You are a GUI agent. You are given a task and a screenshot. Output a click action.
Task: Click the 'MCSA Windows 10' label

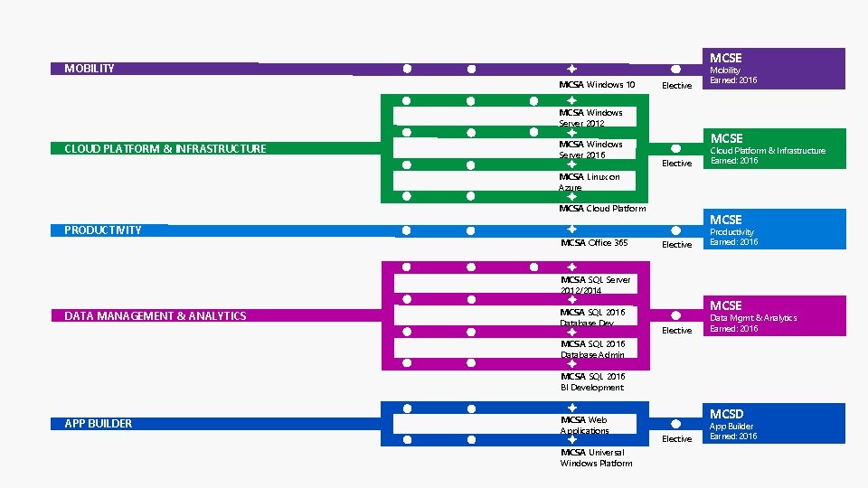[x=597, y=85]
